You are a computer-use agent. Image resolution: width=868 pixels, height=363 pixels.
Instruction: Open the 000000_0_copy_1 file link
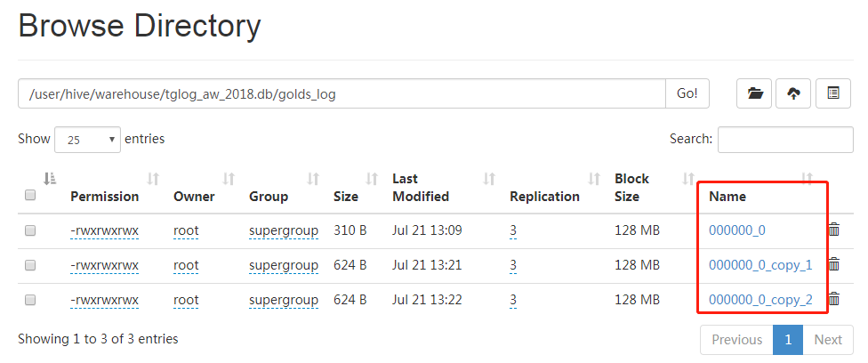pos(760,264)
